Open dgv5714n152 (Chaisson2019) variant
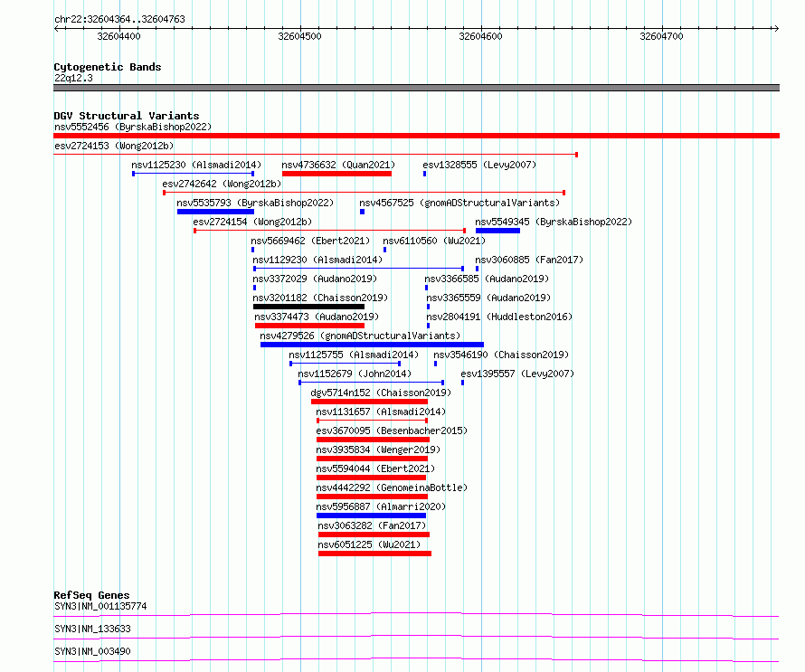 click(381, 393)
